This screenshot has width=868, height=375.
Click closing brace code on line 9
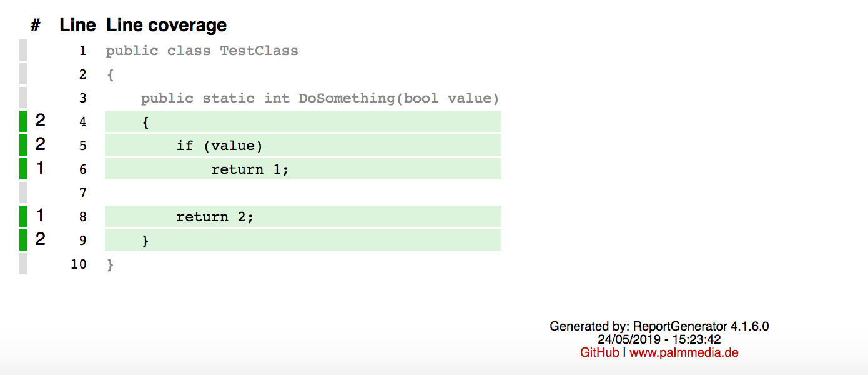[x=145, y=241]
